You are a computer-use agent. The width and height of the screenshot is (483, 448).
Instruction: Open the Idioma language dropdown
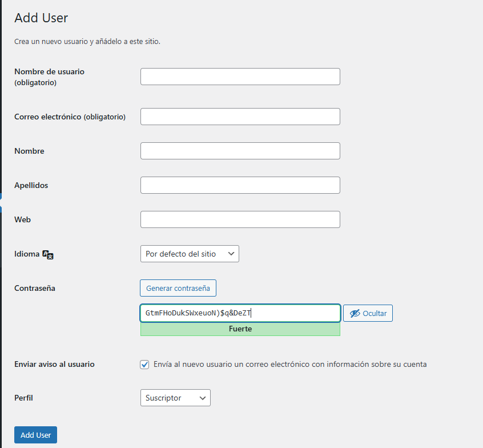pos(190,254)
